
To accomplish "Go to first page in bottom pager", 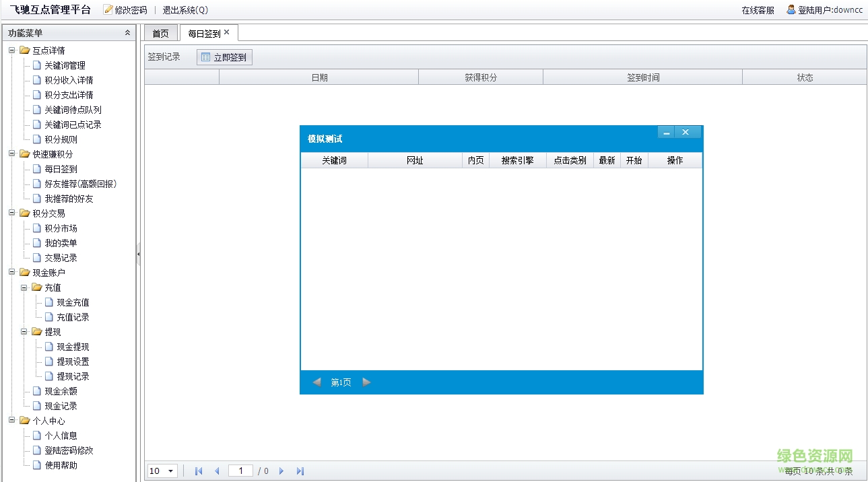I will coord(199,471).
